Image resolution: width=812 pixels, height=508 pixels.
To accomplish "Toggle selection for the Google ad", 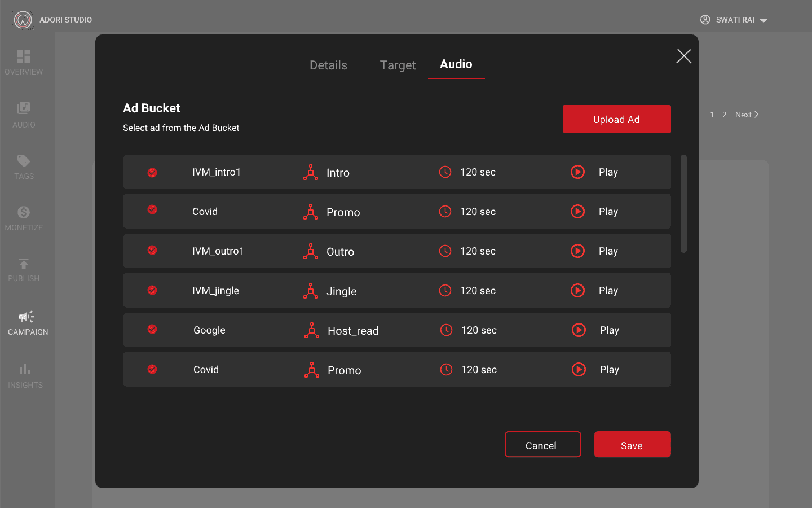I will [x=152, y=329].
